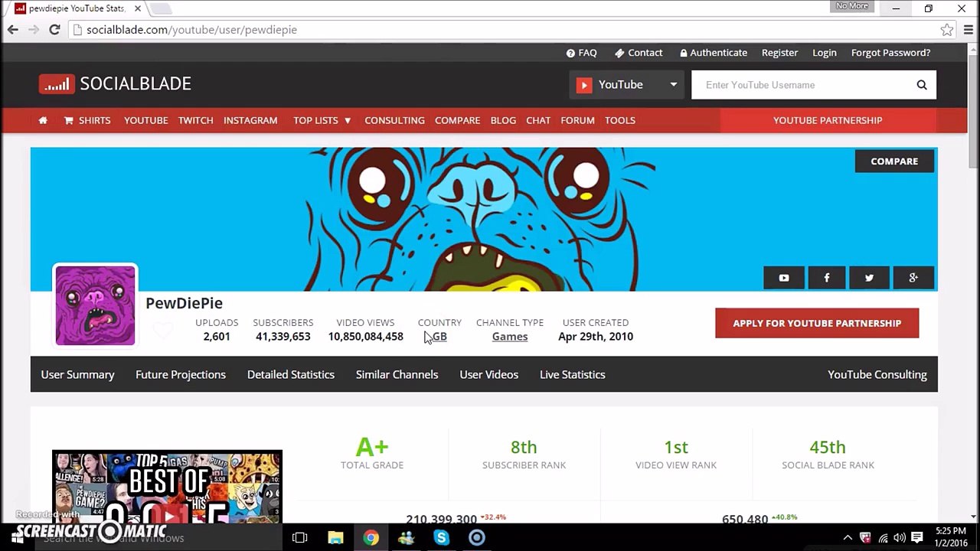Reload the page with the refresh icon

click(54, 30)
